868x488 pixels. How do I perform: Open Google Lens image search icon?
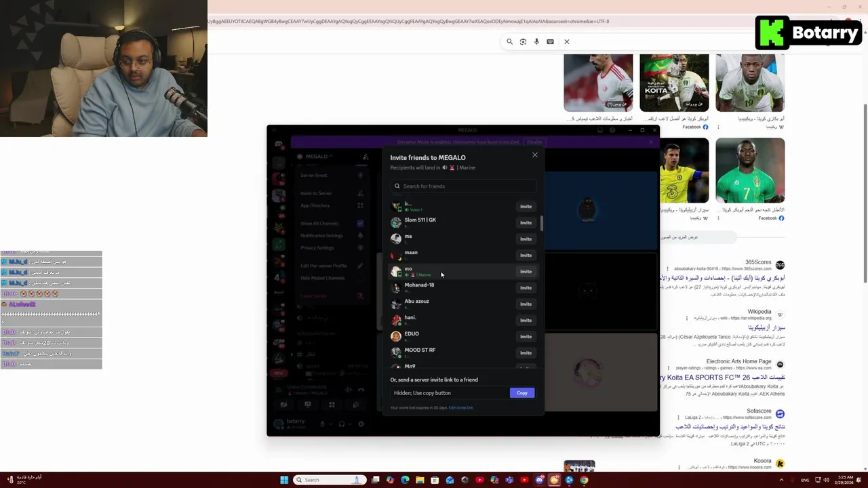coord(523,41)
